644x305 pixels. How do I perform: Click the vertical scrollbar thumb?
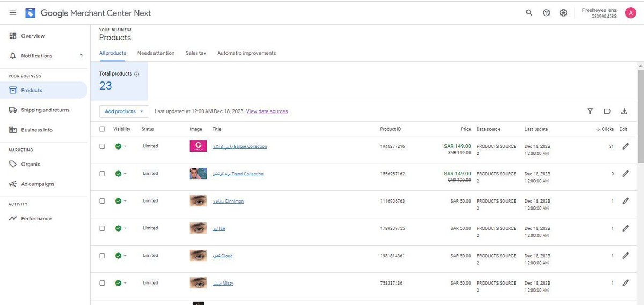click(x=640, y=116)
